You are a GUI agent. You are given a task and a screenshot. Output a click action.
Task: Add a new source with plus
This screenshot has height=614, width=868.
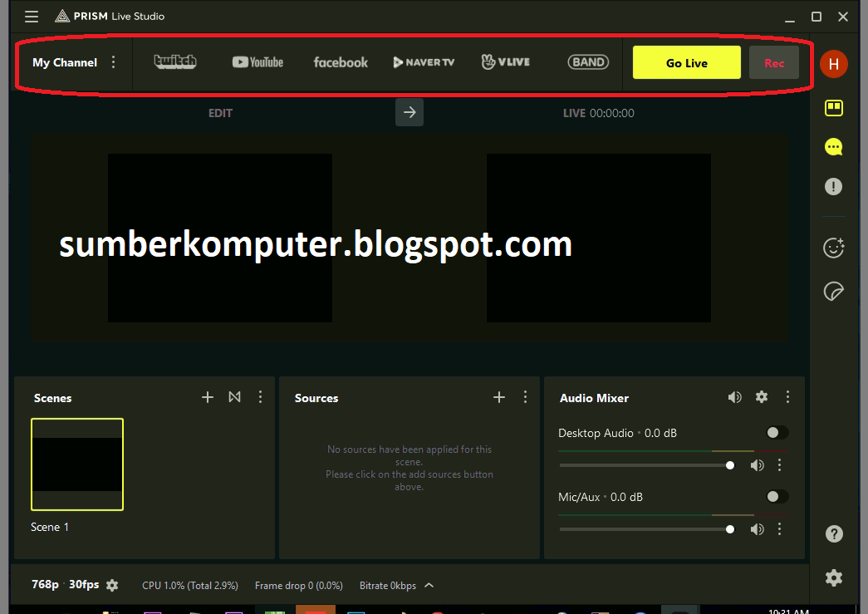pyautogui.click(x=498, y=397)
